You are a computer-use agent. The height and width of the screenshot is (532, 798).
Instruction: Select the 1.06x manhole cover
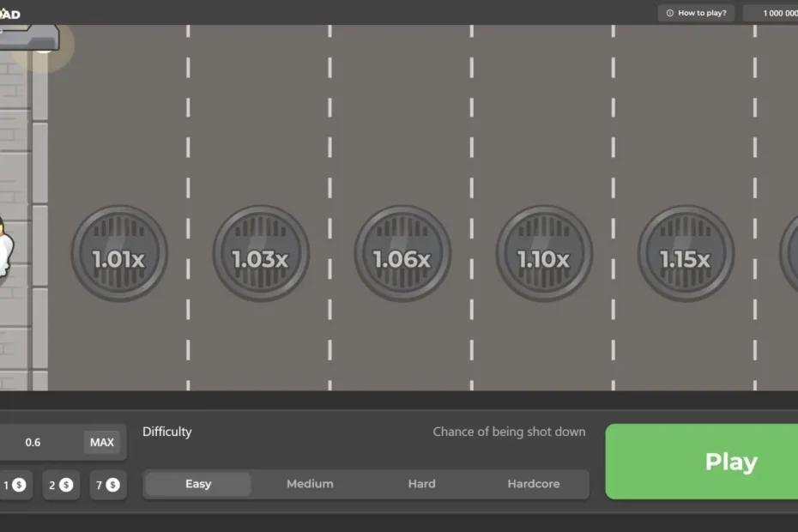[x=402, y=254]
